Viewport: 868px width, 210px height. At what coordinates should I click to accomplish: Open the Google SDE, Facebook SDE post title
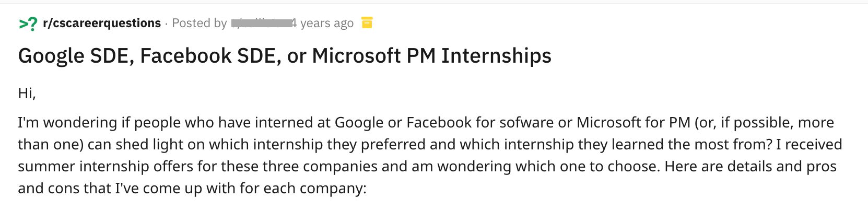pyautogui.click(x=285, y=56)
